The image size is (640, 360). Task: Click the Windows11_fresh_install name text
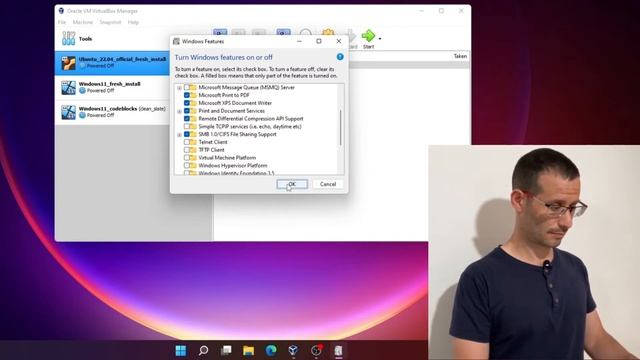click(x=109, y=84)
